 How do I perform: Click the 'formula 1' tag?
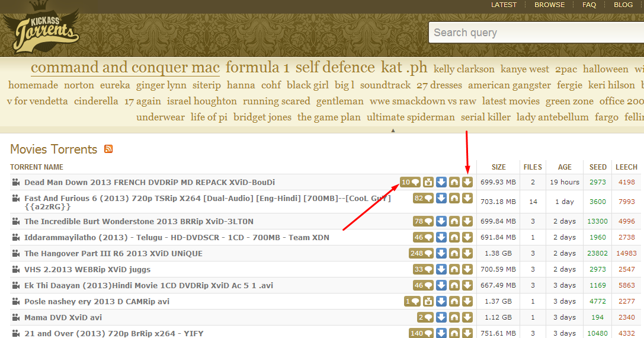(x=258, y=68)
